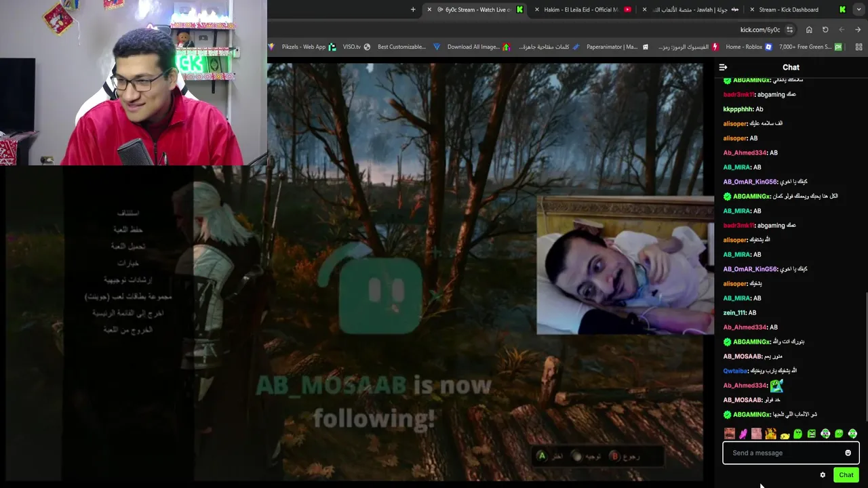This screenshot has width=868, height=488.
Task: Select استئناف in the game pause menu
Action: [127, 213]
